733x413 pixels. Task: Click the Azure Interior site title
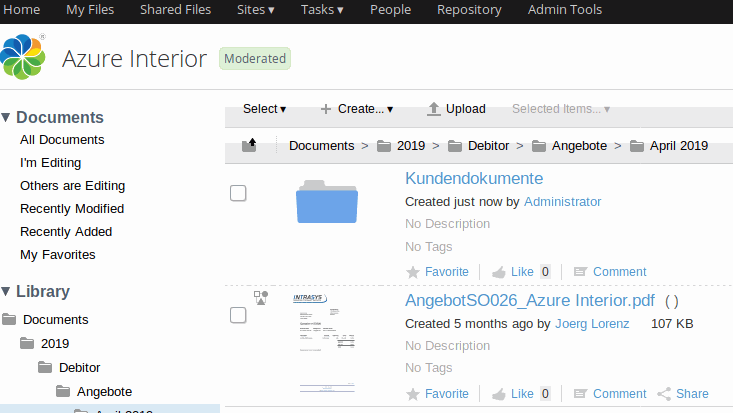[x=134, y=59]
